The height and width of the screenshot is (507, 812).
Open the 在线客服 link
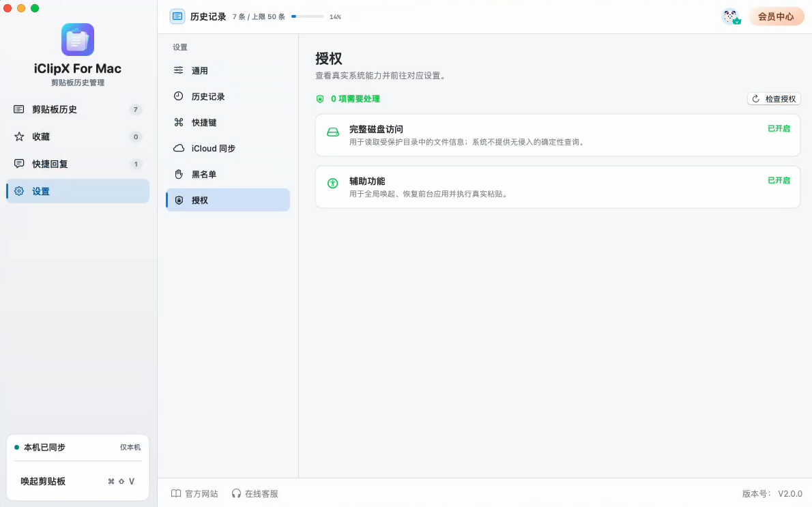(x=255, y=493)
